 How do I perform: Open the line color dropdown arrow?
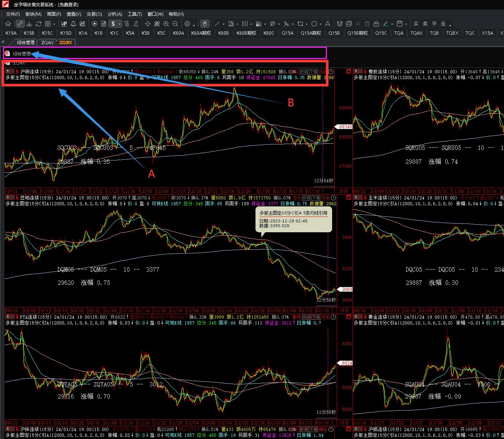pyautogui.click(x=392, y=24)
